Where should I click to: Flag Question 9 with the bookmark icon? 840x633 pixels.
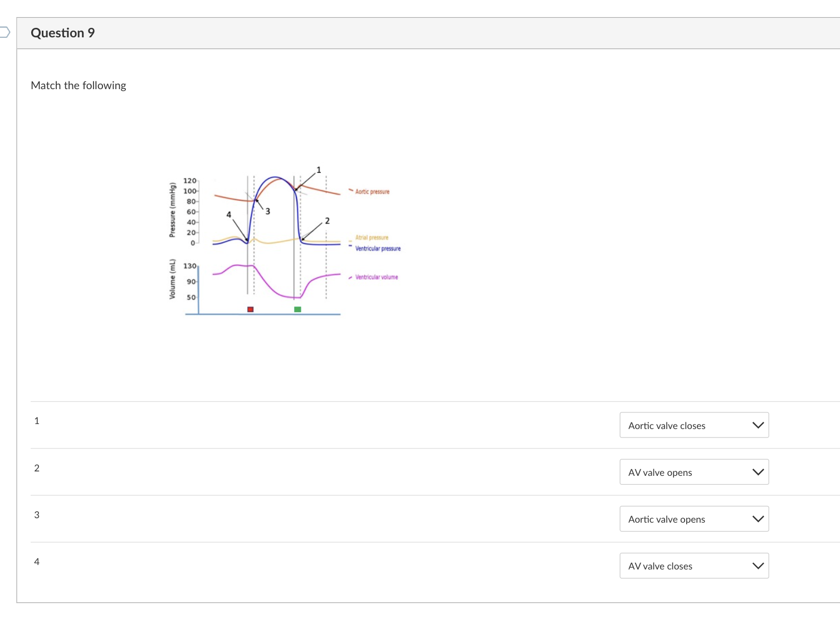point(4,32)
